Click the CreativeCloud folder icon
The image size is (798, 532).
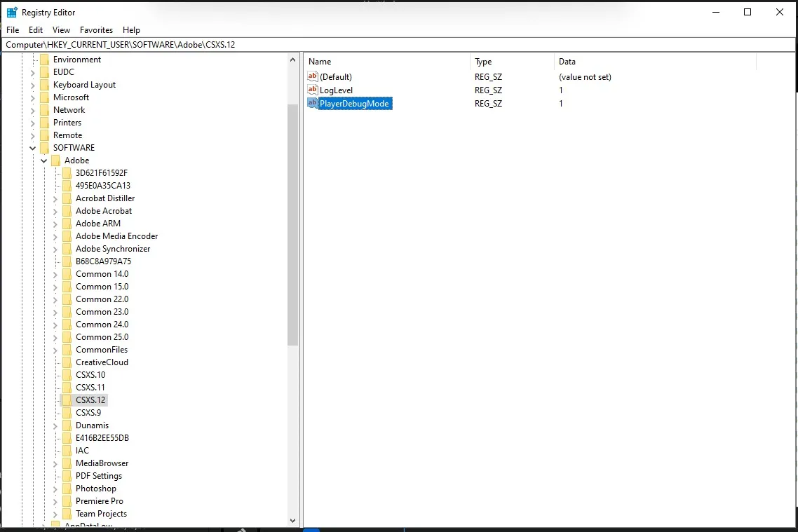(x=67, y=362)
